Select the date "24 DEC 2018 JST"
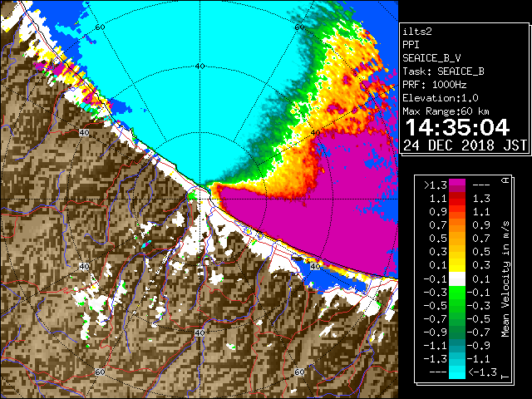The image size is (532, 399). coord(465,145)
